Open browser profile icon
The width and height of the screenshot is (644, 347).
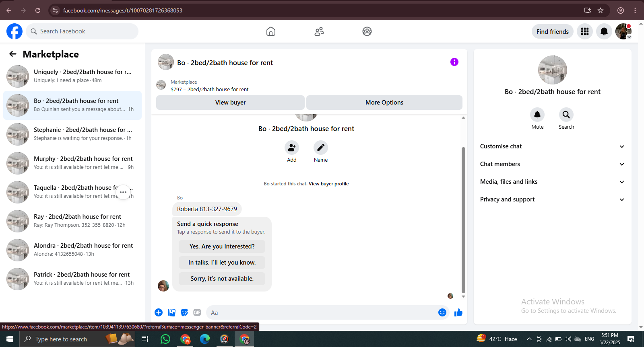click(621, 10)
